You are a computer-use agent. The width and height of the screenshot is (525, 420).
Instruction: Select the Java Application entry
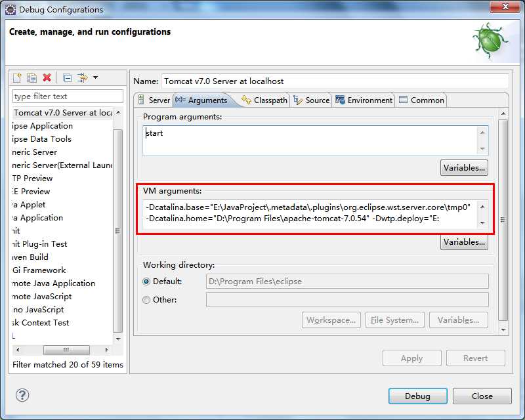click(x=38, y=218)
